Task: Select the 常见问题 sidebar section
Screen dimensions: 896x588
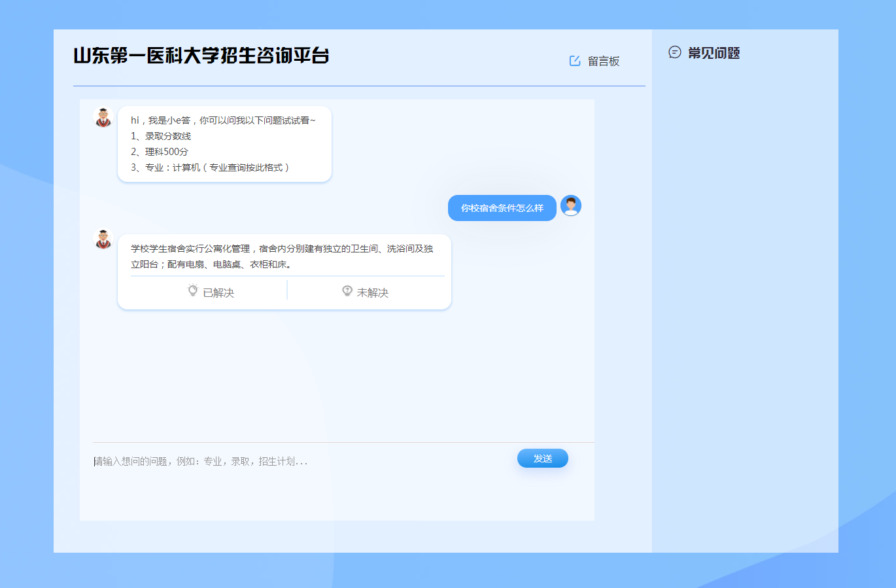Action: tap(713, 53)
